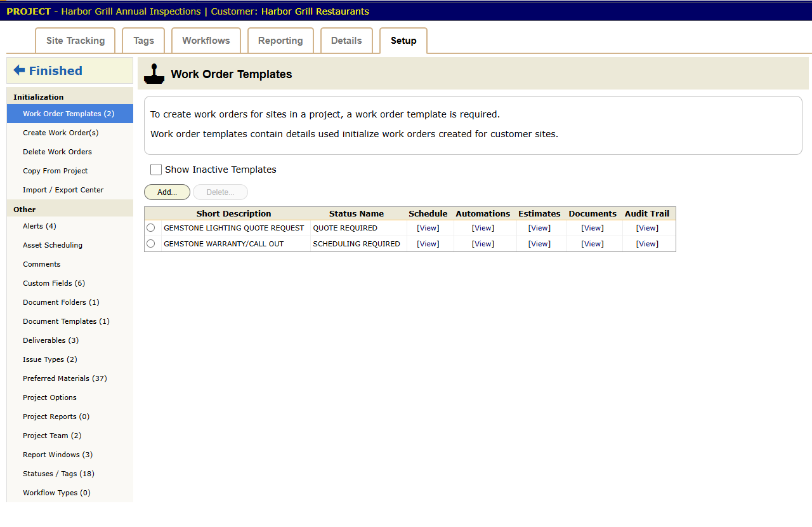Open the Details tab
The height and width of the screenshot is (527, 812).
click(x=346, y=41)
